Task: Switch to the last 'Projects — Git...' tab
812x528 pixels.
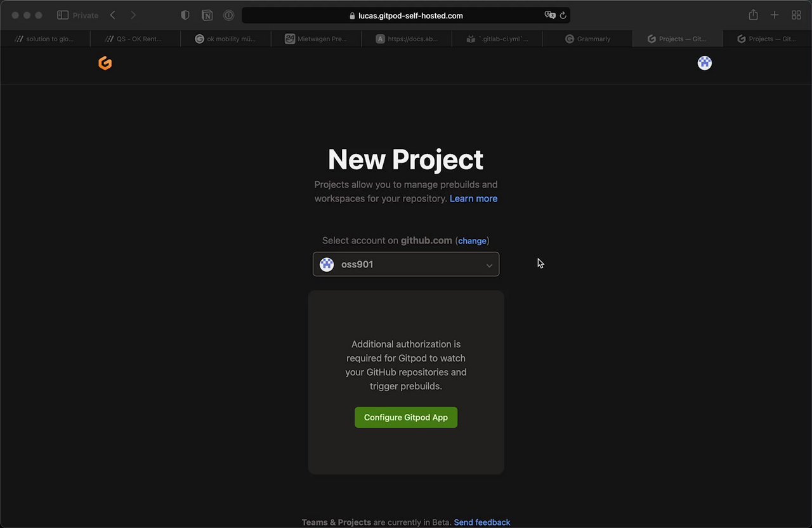Action: tap(767, 39)
